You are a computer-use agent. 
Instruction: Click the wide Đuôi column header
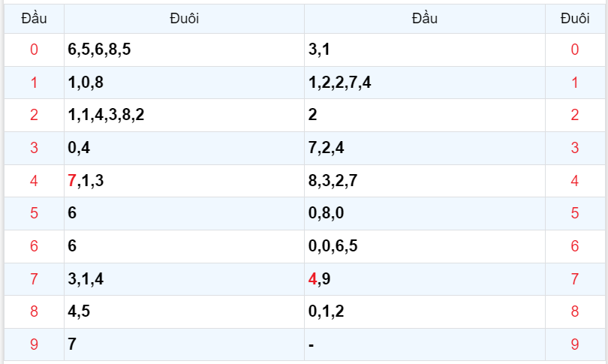(x=184, y=18)
